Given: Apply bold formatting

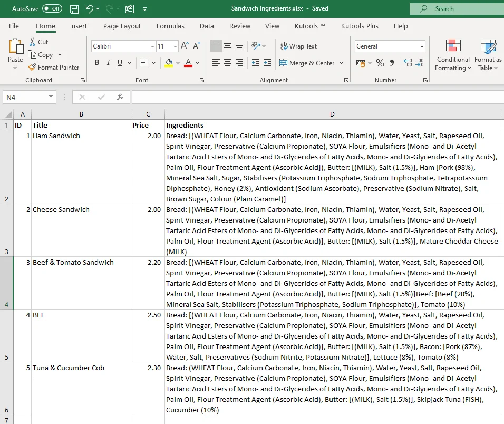Looking at the screenshot, I should (x=97, y=62).
